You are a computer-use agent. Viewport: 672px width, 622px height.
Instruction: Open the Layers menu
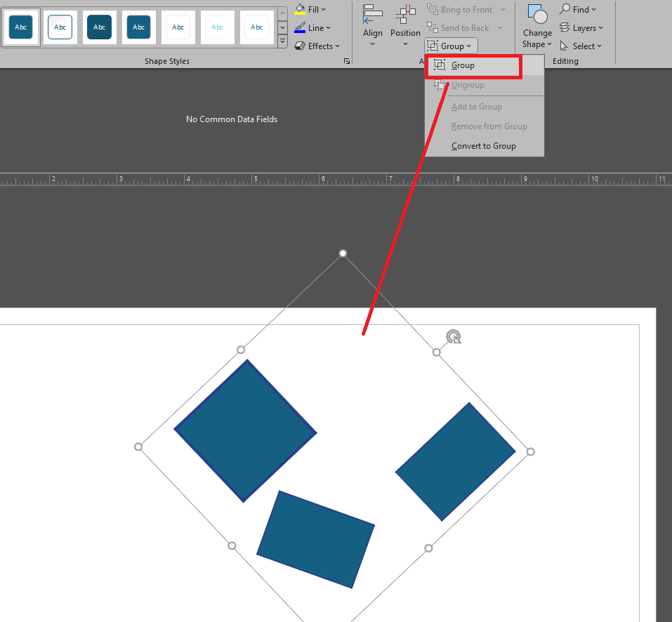tap(581, 28)
